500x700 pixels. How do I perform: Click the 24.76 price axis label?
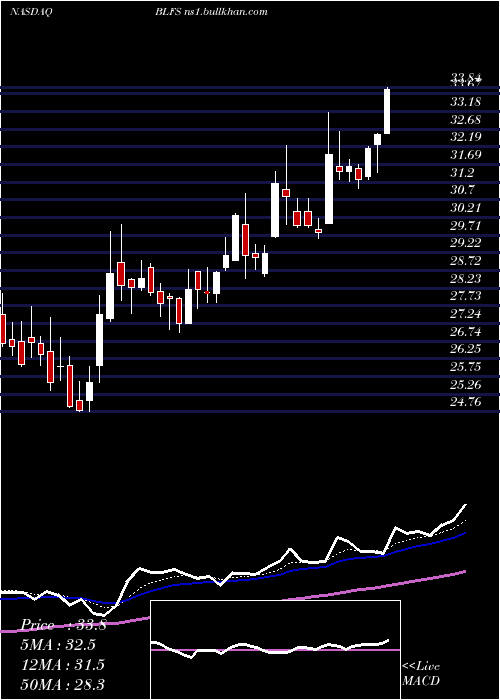point(466,402)
